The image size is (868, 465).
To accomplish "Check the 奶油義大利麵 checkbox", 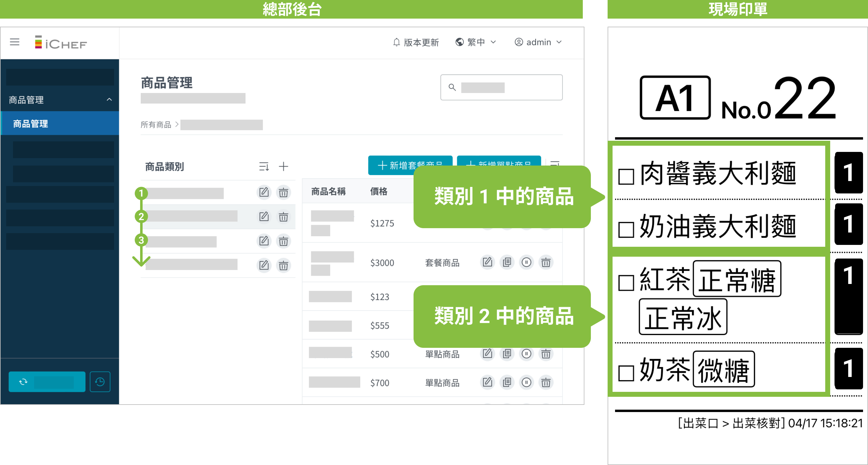I will 626,230.
